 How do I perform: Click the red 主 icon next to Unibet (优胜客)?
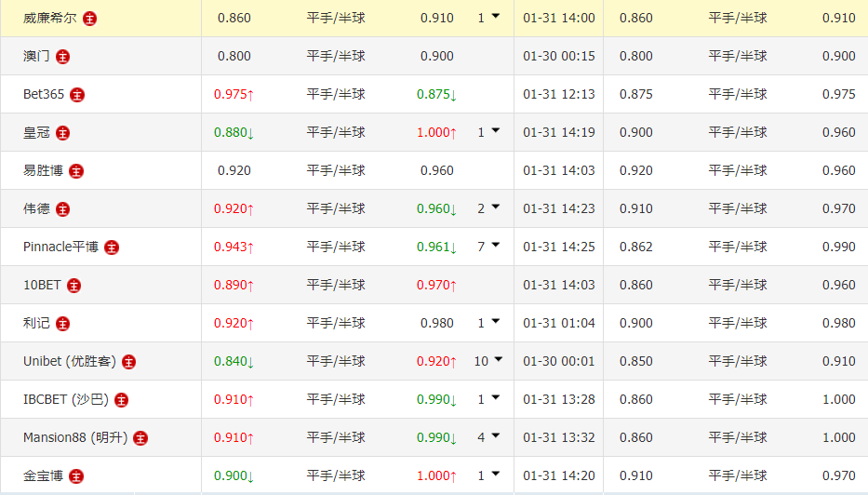(x=128, y=361)
